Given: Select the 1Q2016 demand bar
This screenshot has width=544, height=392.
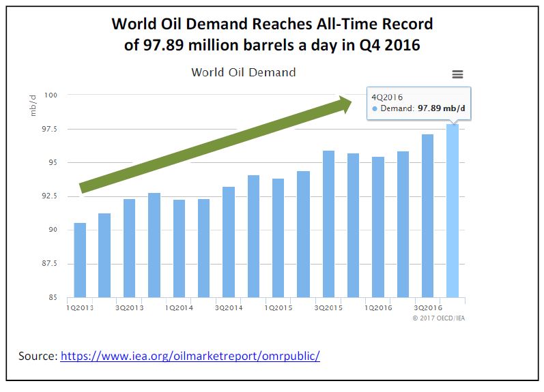Looking at the screenshot, I should coord(378,227).
